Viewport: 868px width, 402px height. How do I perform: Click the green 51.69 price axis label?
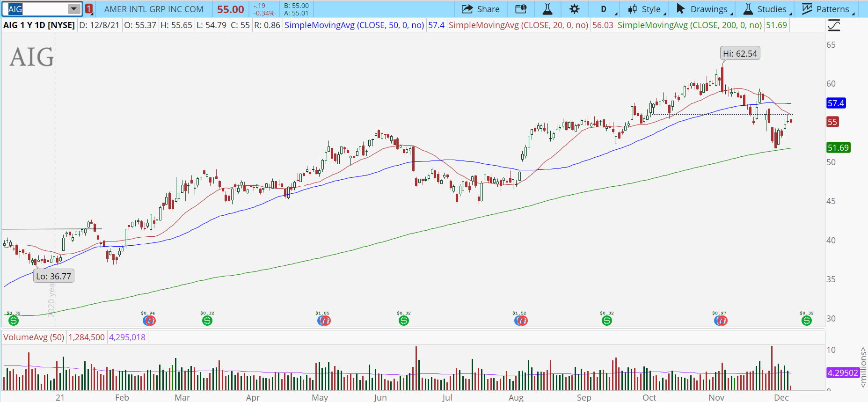pyautogui.click(x=838, y=148)
